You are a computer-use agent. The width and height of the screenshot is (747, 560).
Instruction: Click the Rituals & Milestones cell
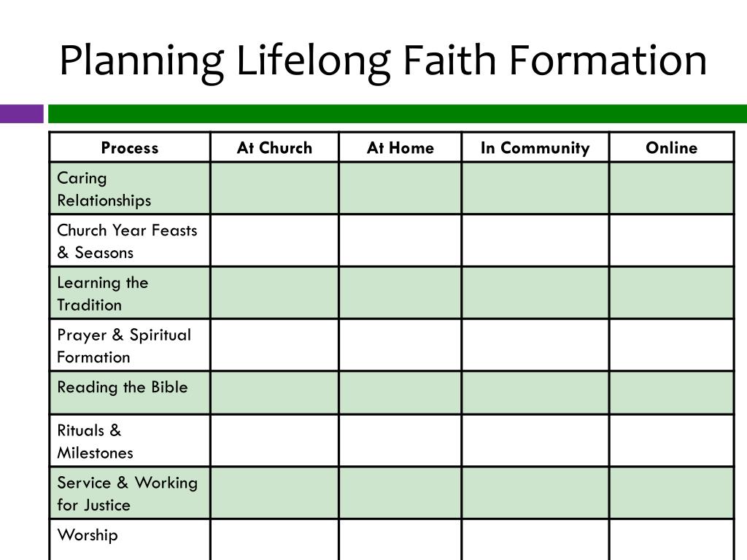(130, 441)
